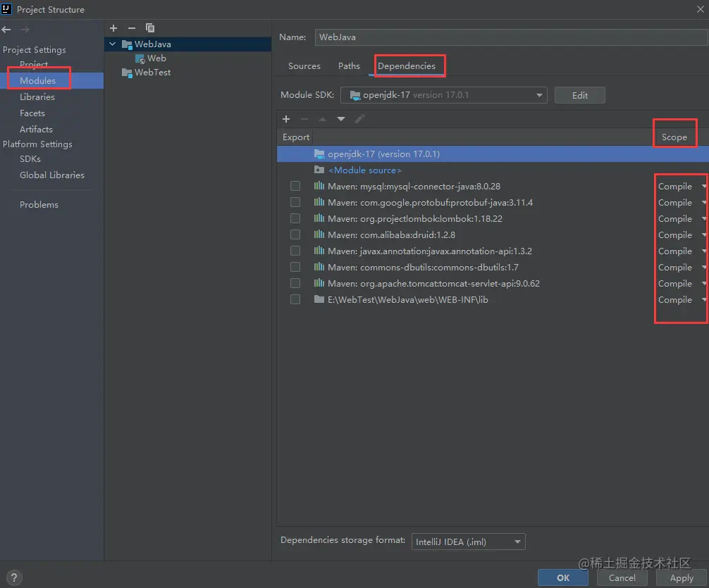The image size is (709, 588).
Task: Copy the selected module icon
Action: pyautogui.click(x=150, y=28)
